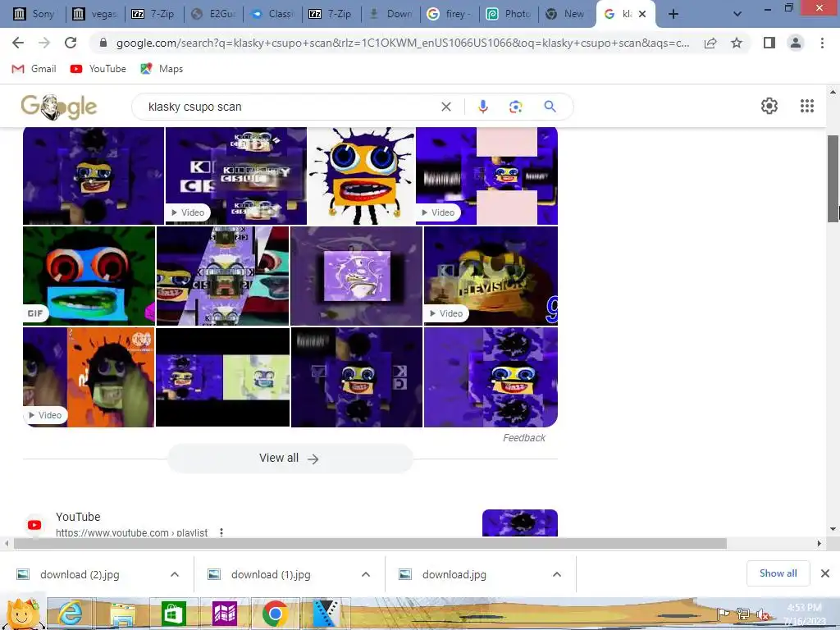Clear the search box text
The height and width of the screenshot is (630, 840).
[x=445, y=107]
